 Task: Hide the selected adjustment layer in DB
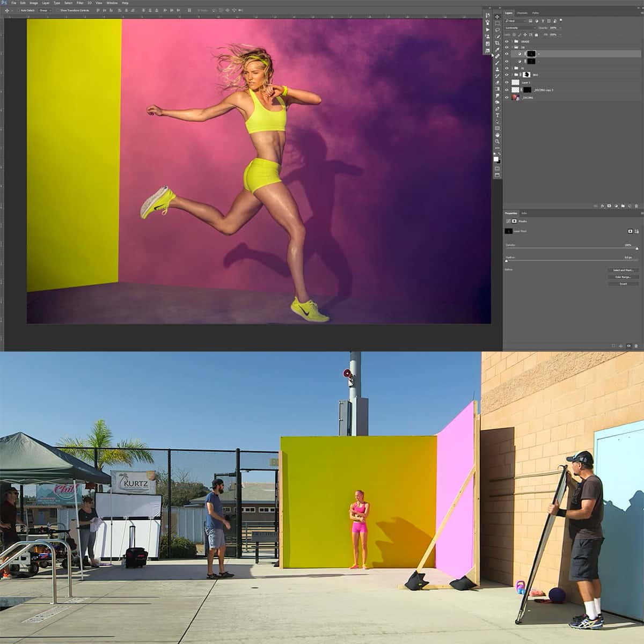(507, 54)
